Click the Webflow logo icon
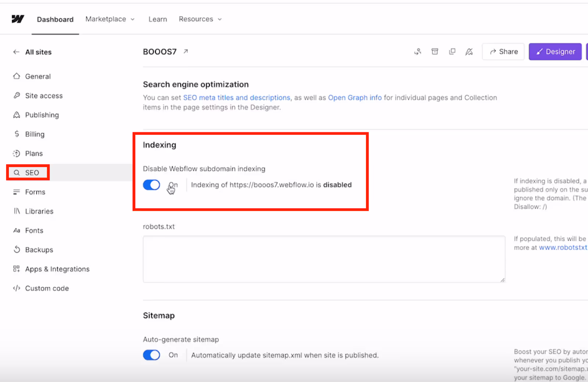 (18, 19)
